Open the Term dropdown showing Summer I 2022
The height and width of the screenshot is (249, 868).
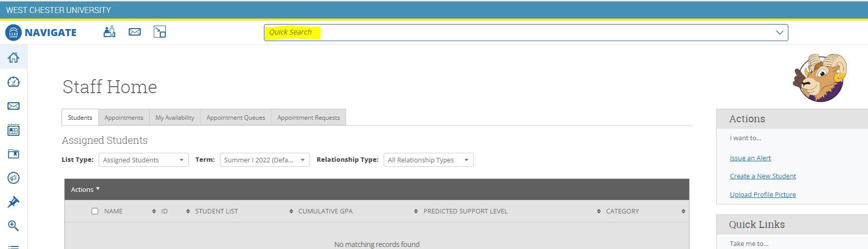tap(264, 160)
